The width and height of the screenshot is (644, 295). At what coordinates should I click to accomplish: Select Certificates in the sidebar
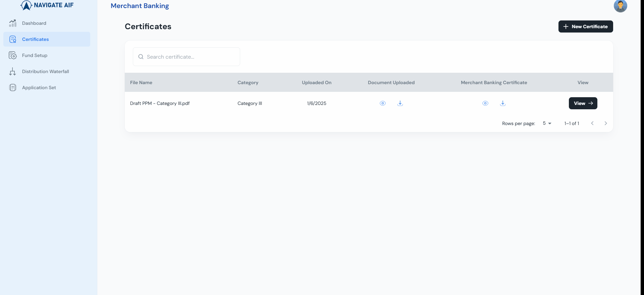pos(47,39)
